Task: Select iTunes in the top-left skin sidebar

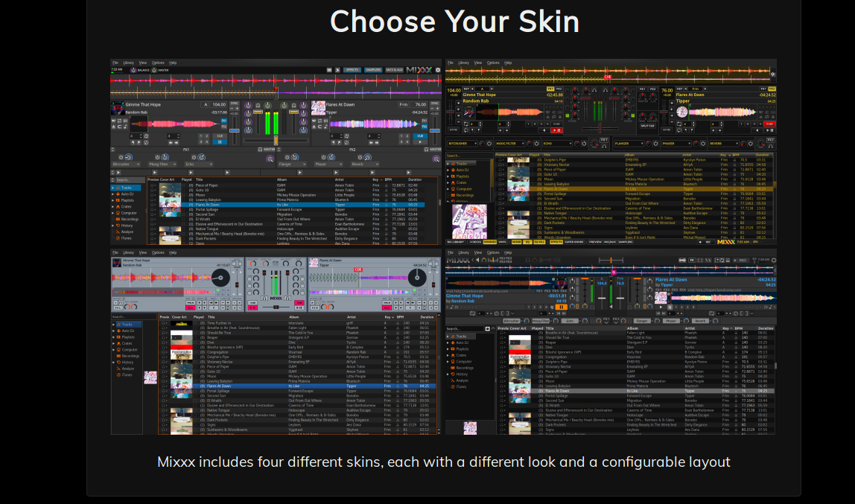Action: tap(127, 238)
